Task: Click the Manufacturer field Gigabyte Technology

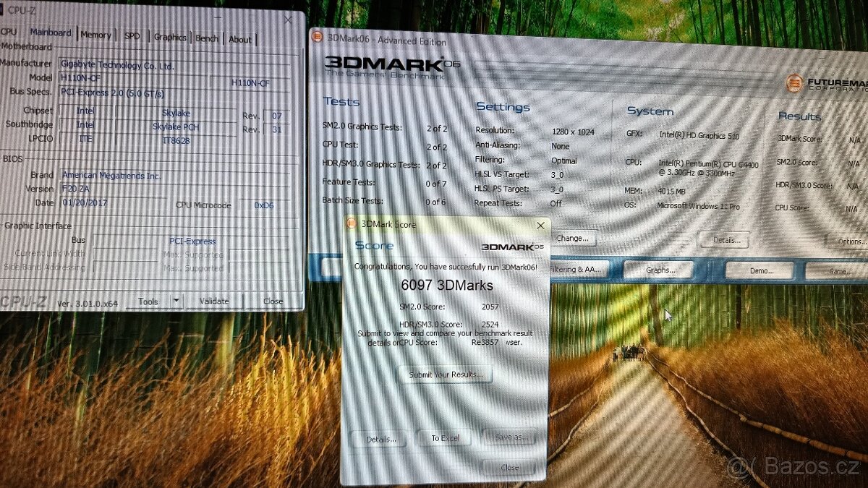Action: [x=174, y=66]
